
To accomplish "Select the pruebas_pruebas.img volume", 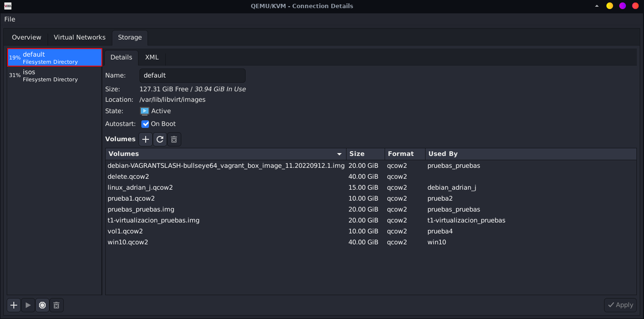I will (x=371, y=209).
